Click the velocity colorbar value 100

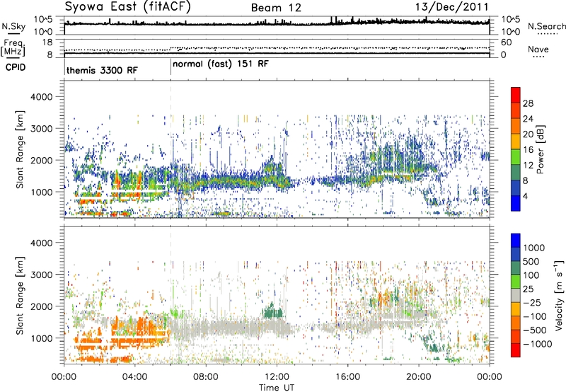(531, 275)
